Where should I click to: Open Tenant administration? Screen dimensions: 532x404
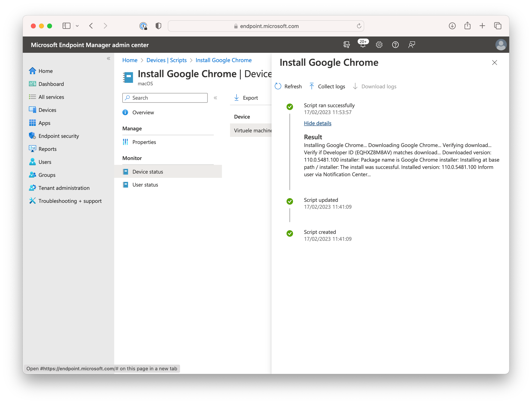click(x=59, y=188)
